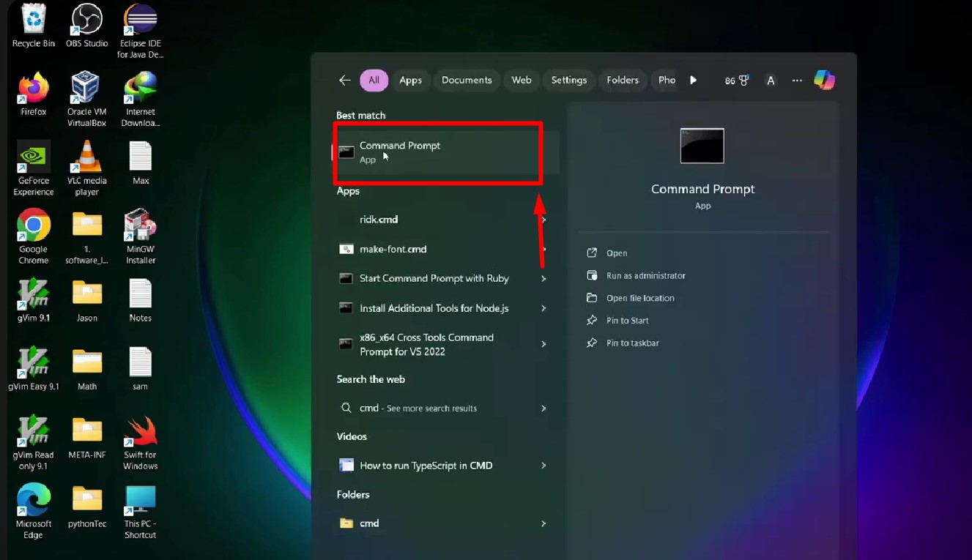Open Swift for Windows shortcut
The image size is (972, 560).
click(140, 432)
